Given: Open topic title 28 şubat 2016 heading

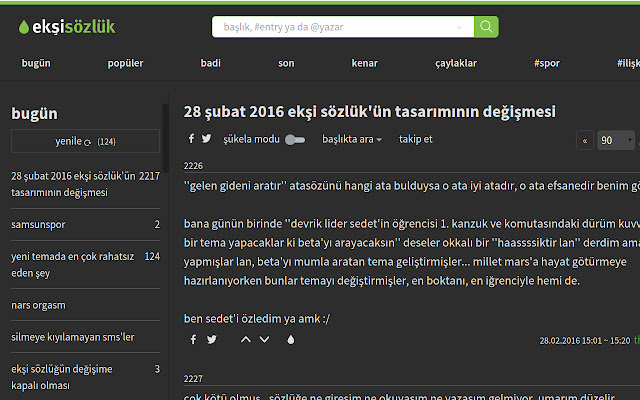Looking at the screenshot, I should point(369,111).
